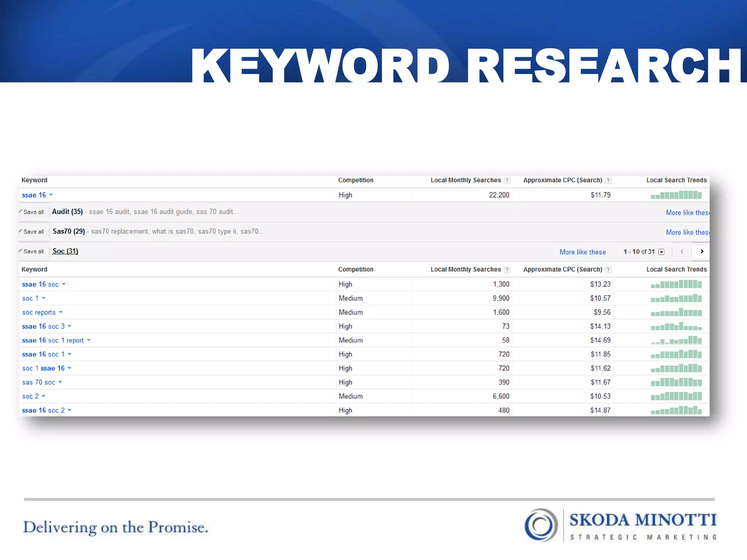Open dropdown arrow for 'ssae 16 soc 1 report'
The width and height of the screenshot is (747, 560).
point(89,341)
